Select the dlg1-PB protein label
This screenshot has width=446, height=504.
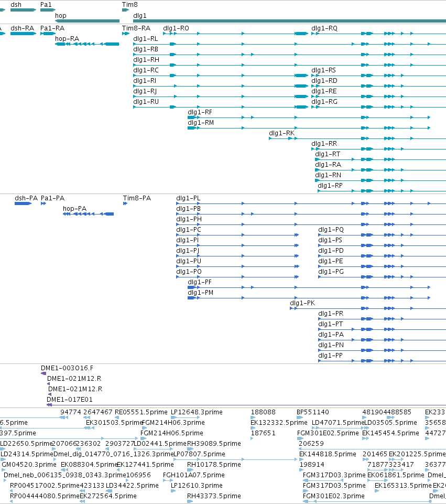(x=189, y=209)
